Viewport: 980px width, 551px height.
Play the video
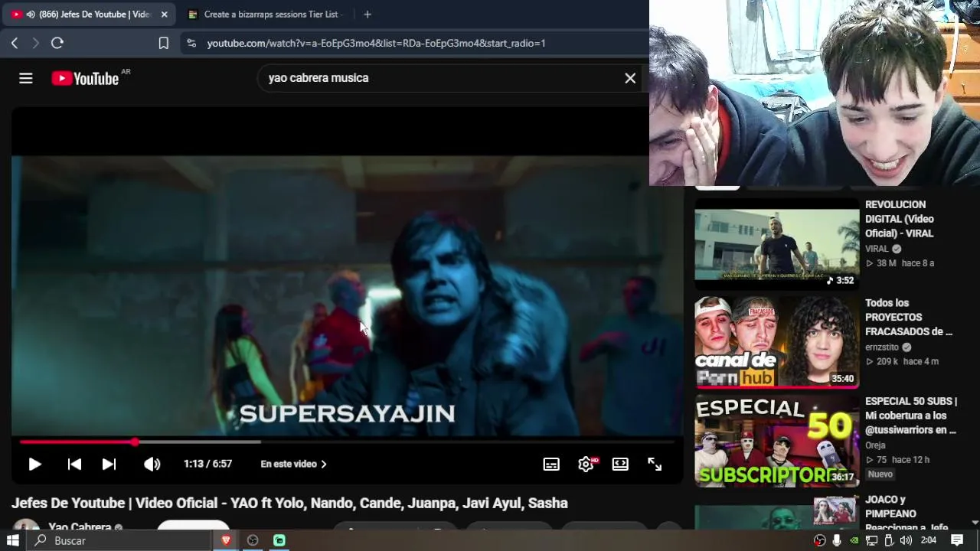tap(34, 464)
